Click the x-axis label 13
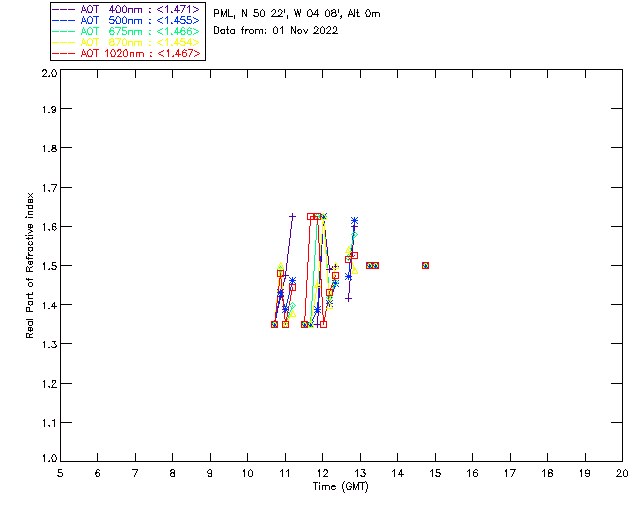The image size is (640, 512). 360,473
